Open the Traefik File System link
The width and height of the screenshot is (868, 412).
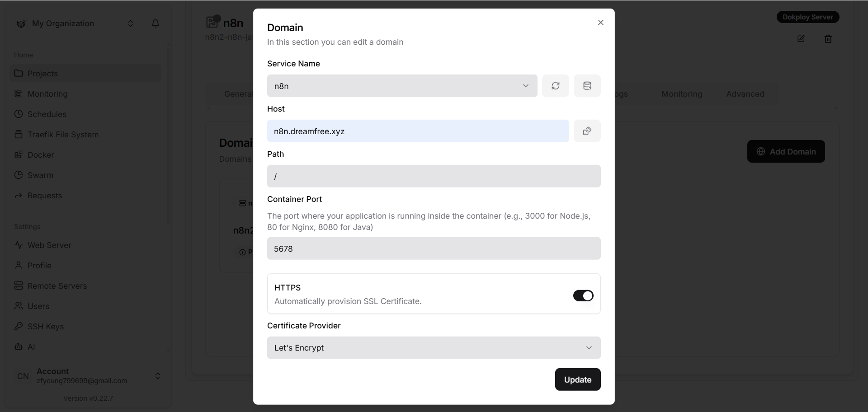tap(85, 134)
